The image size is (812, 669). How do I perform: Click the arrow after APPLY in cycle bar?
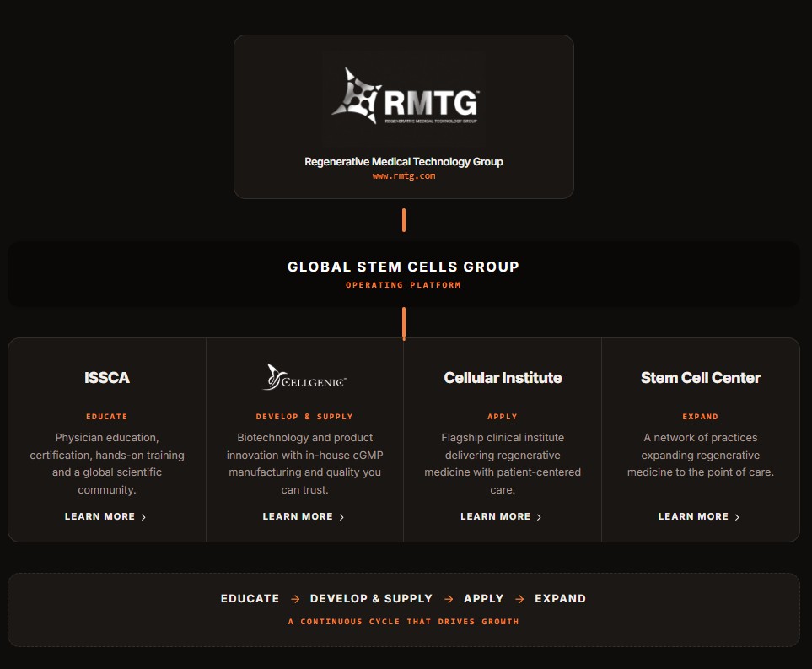519,599
